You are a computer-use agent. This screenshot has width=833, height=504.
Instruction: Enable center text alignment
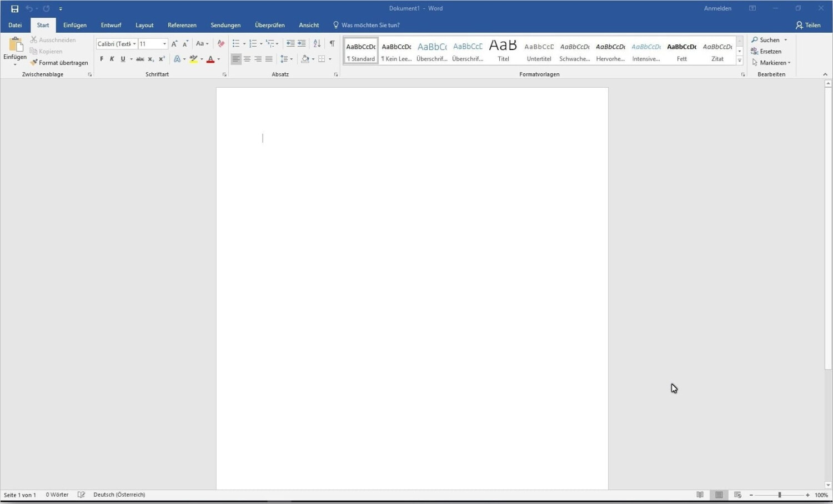pyautogui.click(x=247, y=59)
